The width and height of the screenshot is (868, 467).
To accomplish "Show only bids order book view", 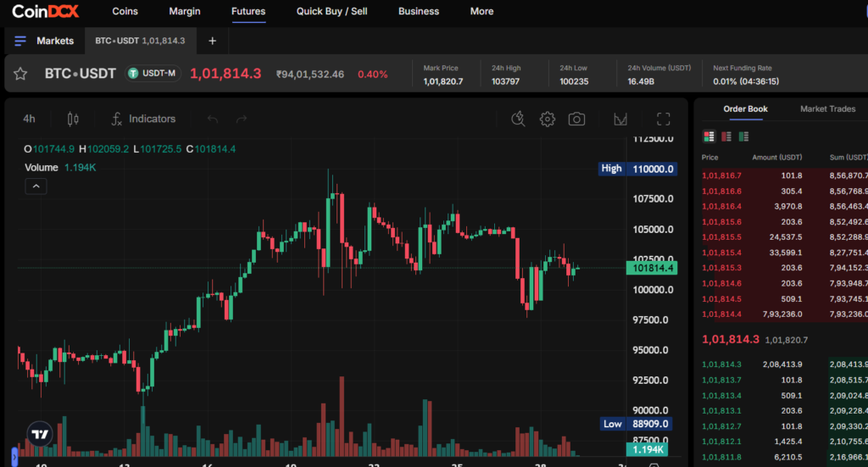I will [743, 136].
